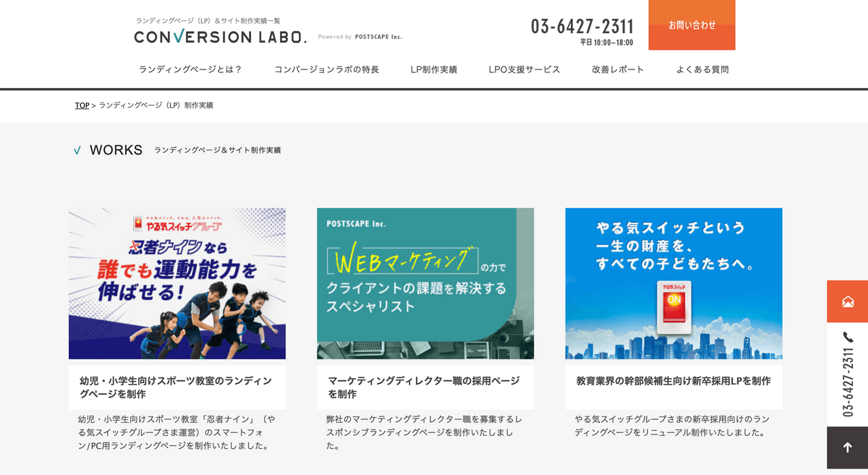Click the scroll-to-top arrow icon
The width and height of the screenshot is (868, 475).
pyautogui.click(x=848, y=448)
